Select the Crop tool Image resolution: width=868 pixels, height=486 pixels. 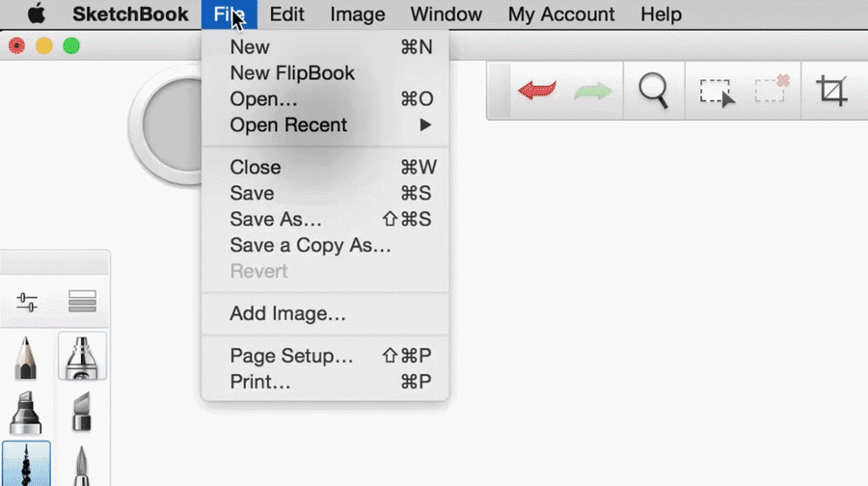[x=831, y=92]
